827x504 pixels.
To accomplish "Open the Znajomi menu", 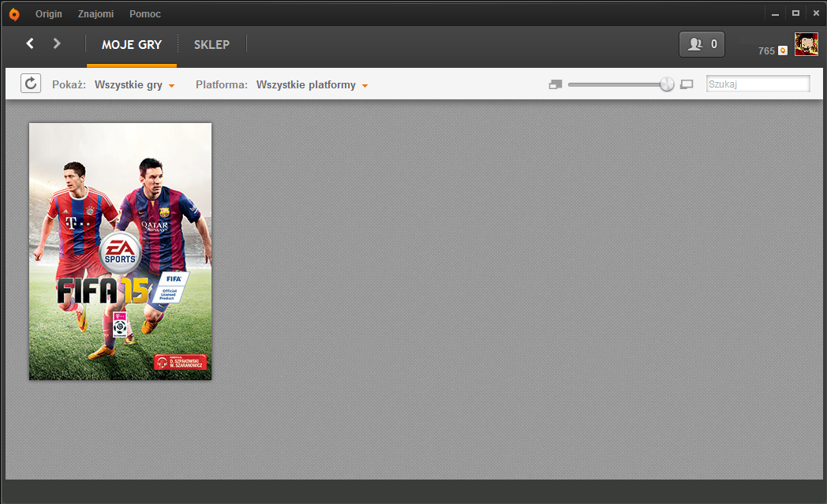I will (95, 14).
